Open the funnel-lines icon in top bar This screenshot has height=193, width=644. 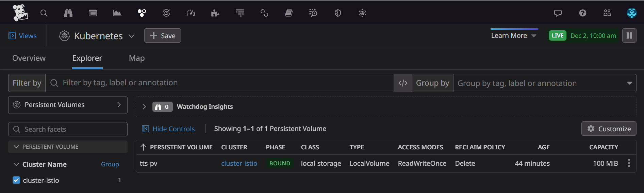tap(240, 13)
